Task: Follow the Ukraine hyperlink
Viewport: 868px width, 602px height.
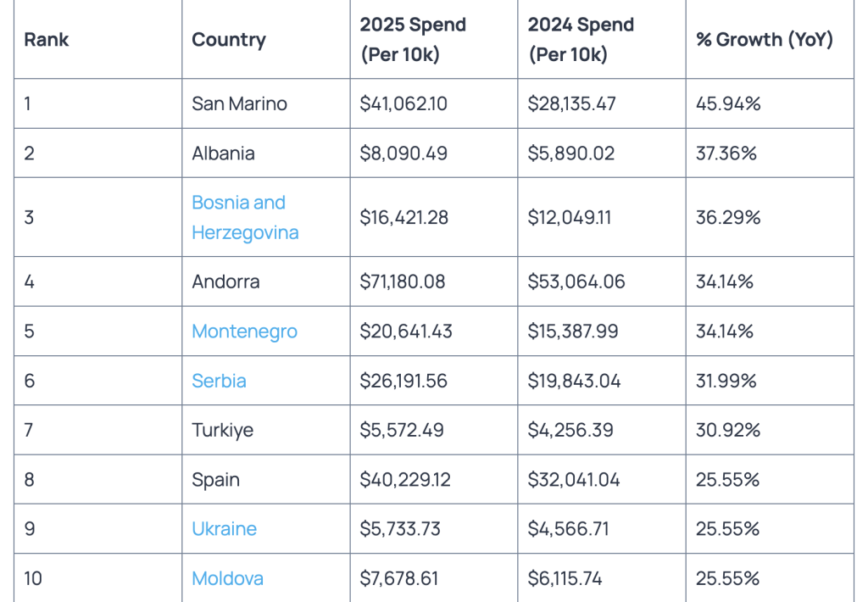Action: click(x=224, y=529)
